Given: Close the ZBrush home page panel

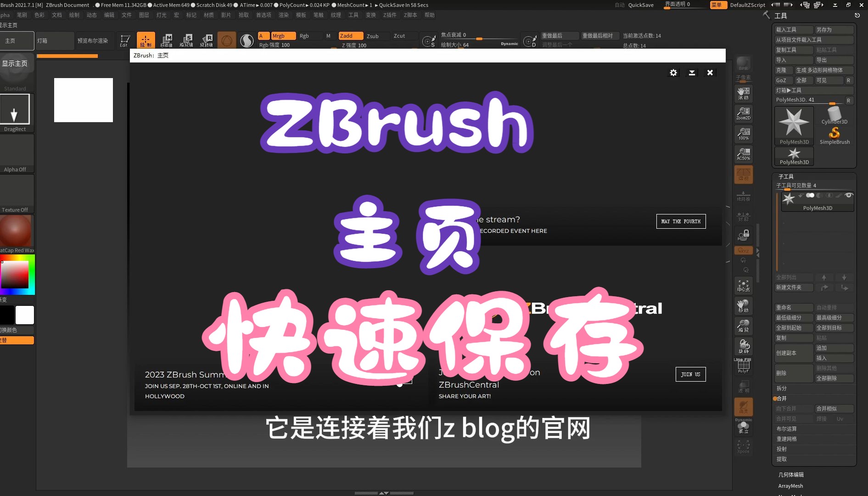Looking at the screenshot, I should coord(710,73).
